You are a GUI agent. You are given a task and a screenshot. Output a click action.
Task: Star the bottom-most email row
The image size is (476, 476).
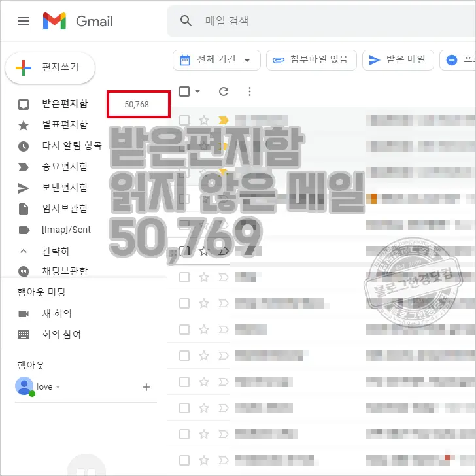[x=204, y=460]
